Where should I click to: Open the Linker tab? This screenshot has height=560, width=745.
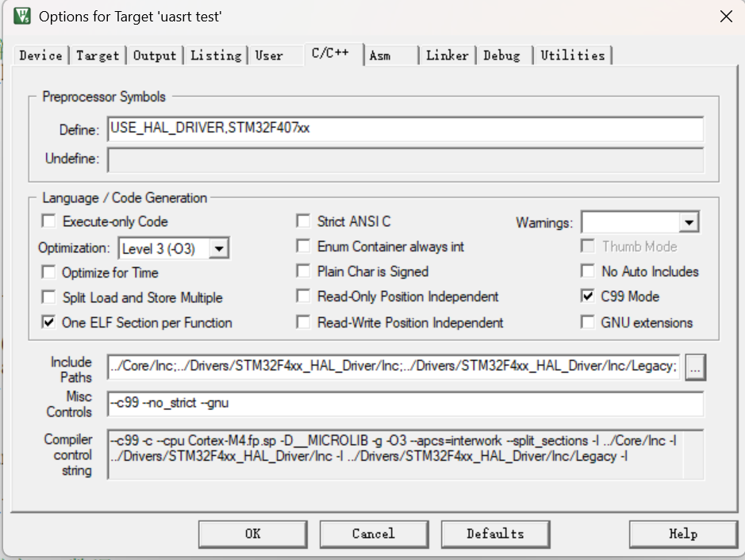tap(447, 56)
